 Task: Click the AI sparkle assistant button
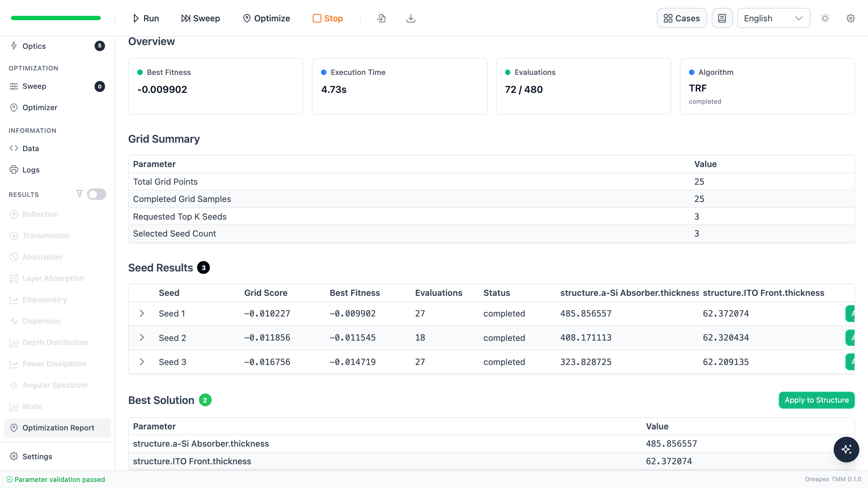846,449
